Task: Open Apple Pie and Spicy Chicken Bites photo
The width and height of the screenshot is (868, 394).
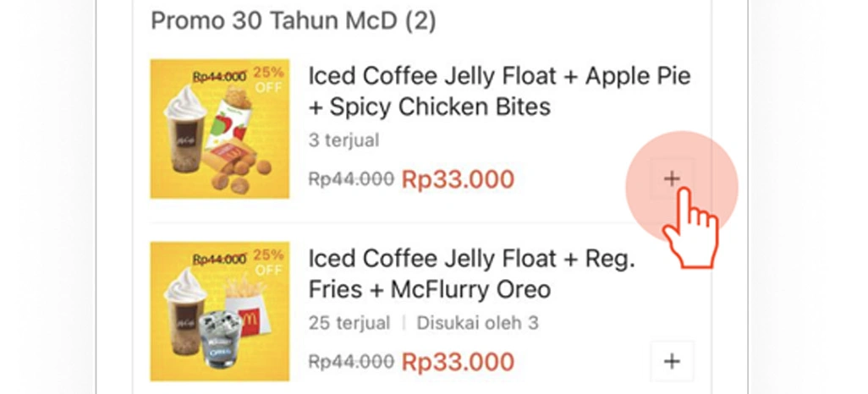Action: [x=220, y=129]
